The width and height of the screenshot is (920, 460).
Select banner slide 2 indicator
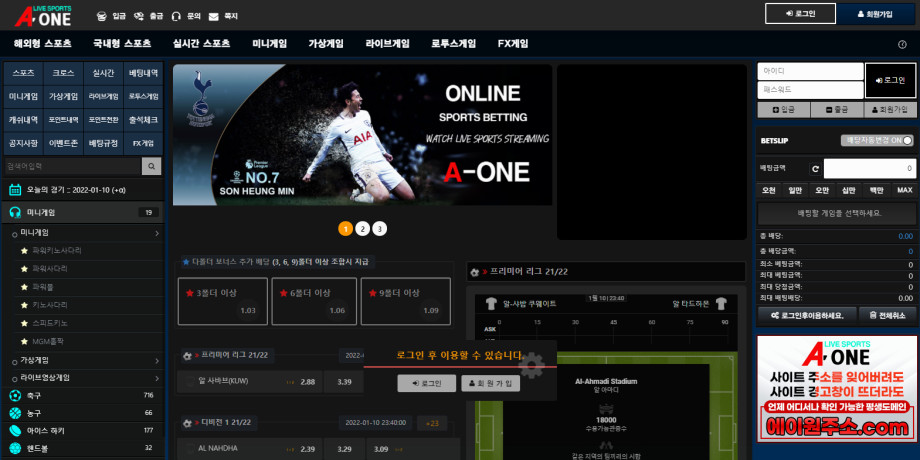point(363,229)
